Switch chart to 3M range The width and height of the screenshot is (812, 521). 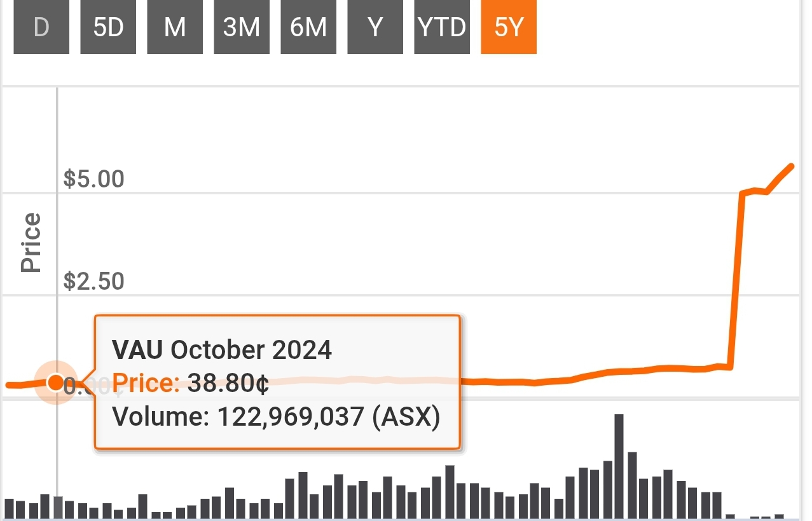[242, 27]
